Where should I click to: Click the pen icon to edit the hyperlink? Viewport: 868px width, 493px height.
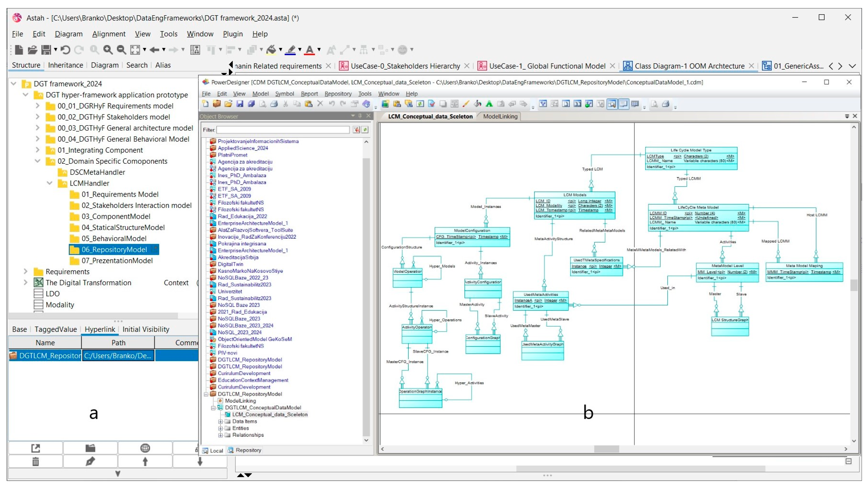click(90, 461)
